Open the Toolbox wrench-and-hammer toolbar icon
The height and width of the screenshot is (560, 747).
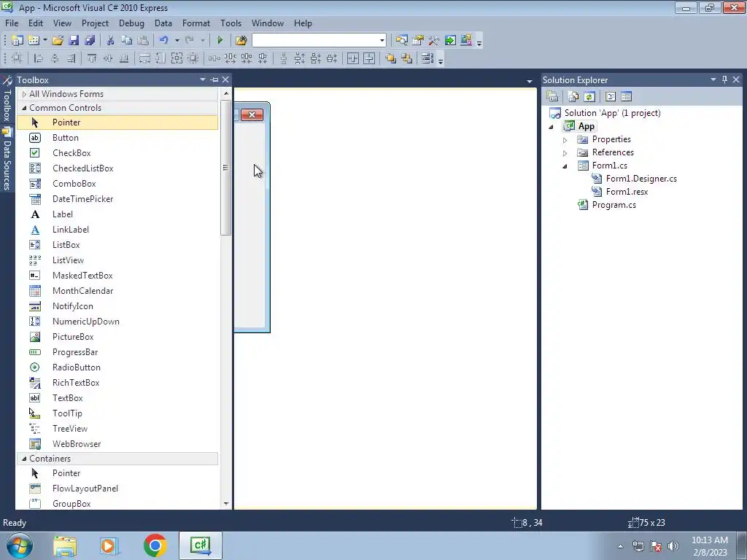click(434, 41)
